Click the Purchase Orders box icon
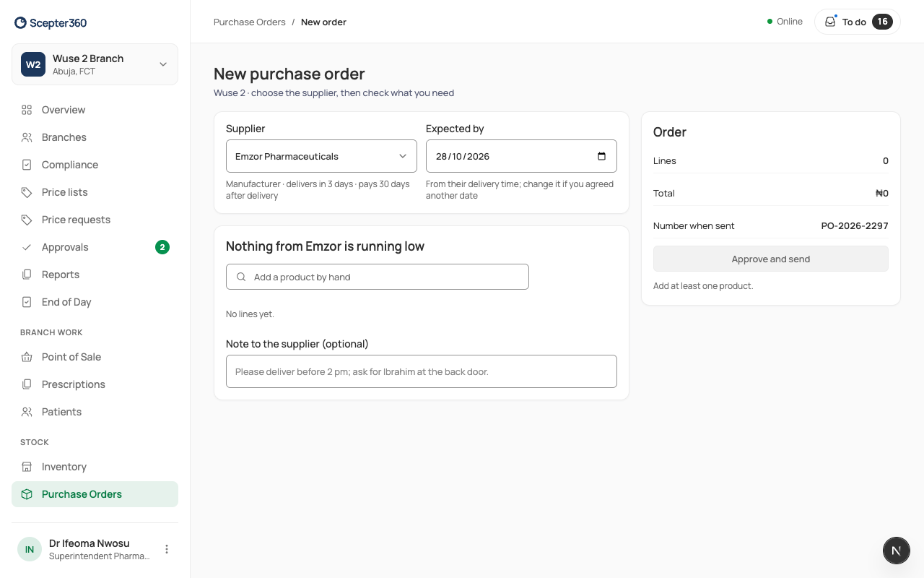 click(x=27, y=494)
